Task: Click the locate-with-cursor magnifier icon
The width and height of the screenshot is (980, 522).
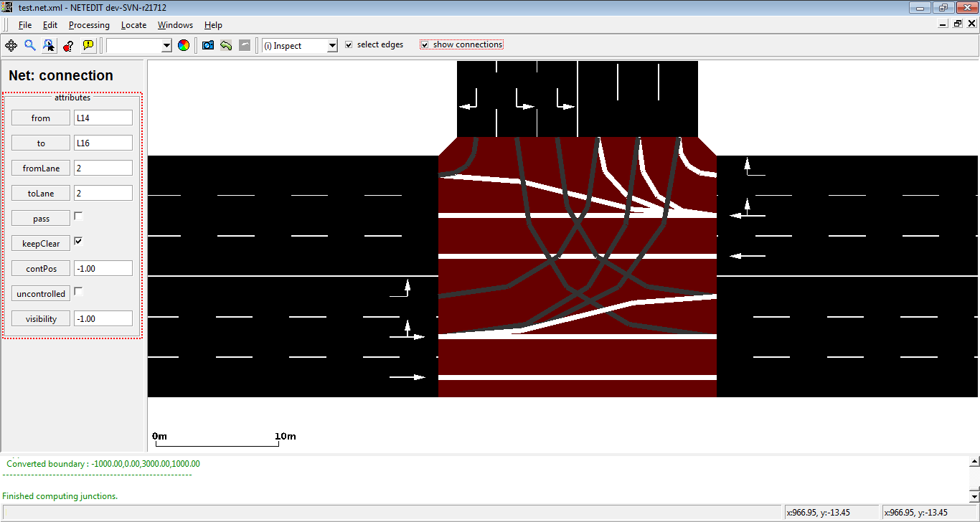Action: 49,45
